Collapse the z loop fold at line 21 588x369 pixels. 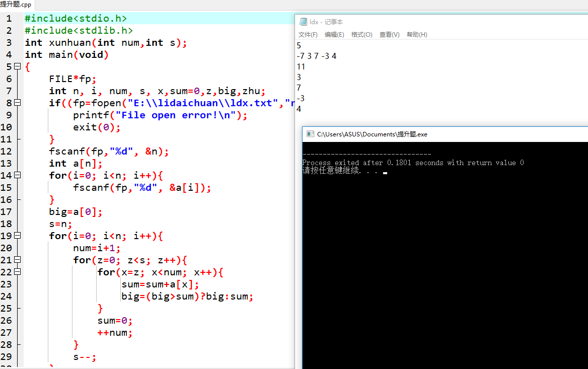pyautogui.click(x=17, y=259)
